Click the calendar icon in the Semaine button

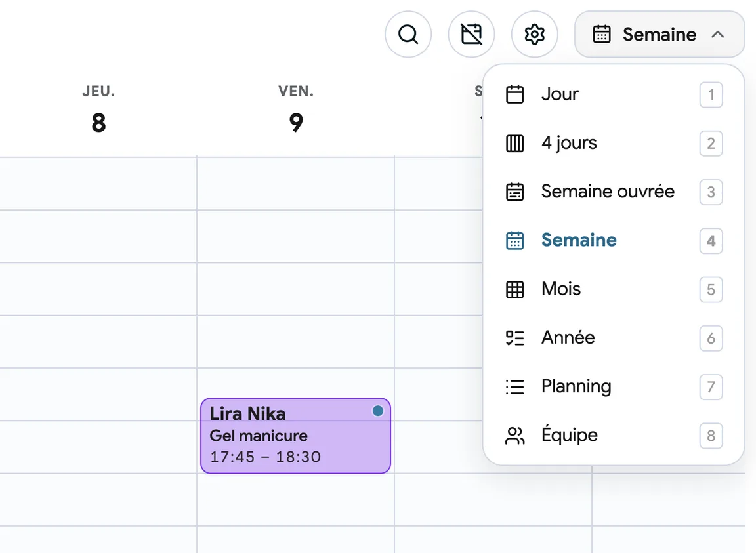601,34
